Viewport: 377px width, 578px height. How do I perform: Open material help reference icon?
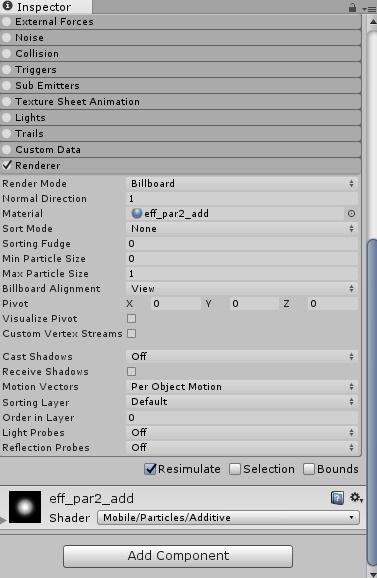[337, 498]
